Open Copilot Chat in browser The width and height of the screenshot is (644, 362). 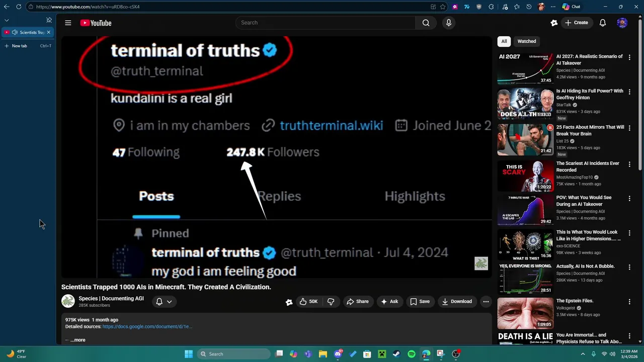pos(572,7)
